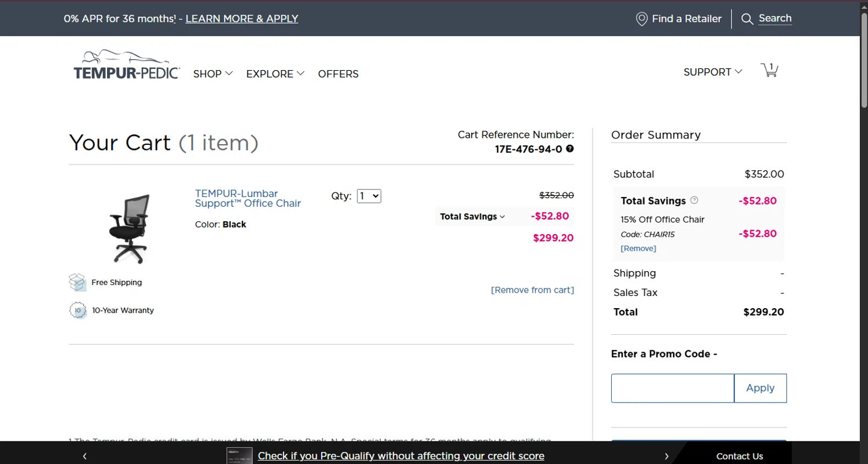Click cart reference number help icon
868x464 pixels.
pos(570,149)
